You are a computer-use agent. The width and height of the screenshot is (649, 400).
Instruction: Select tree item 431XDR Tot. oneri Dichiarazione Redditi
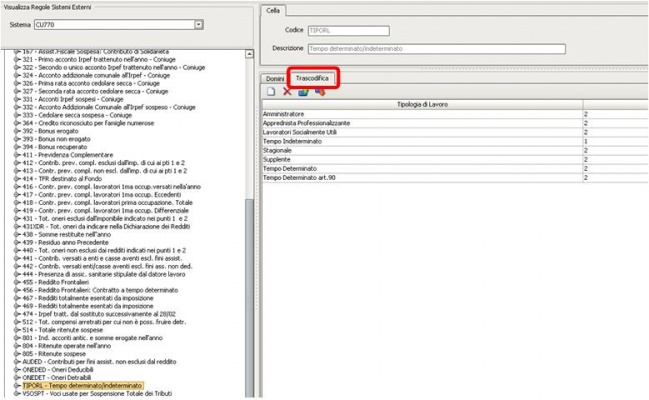(106, 227)
